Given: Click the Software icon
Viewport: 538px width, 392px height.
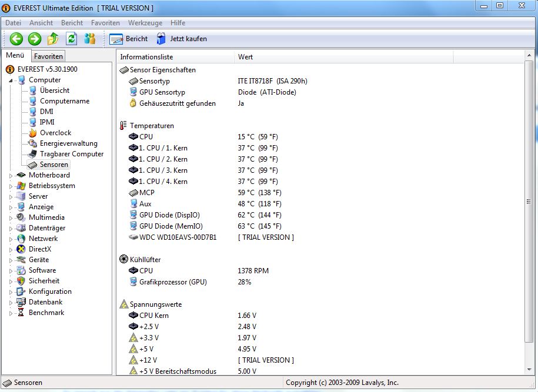Looking at the screenshot, I should (21, 270).
